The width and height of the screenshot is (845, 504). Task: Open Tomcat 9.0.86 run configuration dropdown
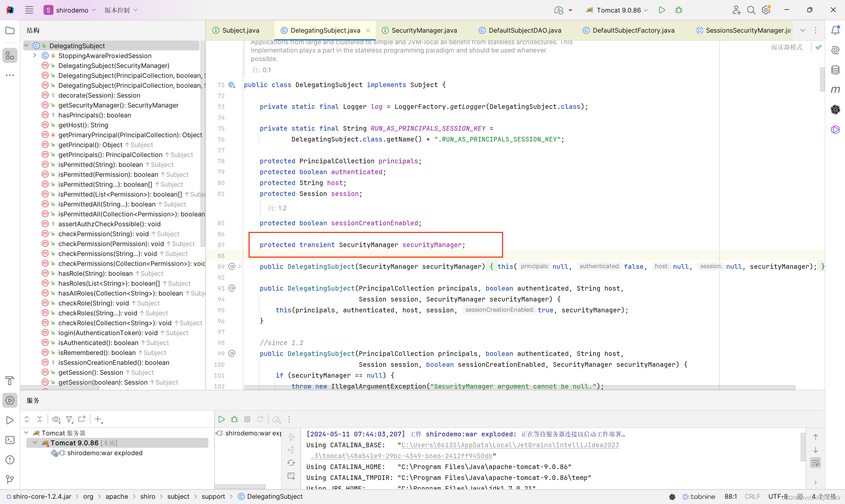coord(617,10)
